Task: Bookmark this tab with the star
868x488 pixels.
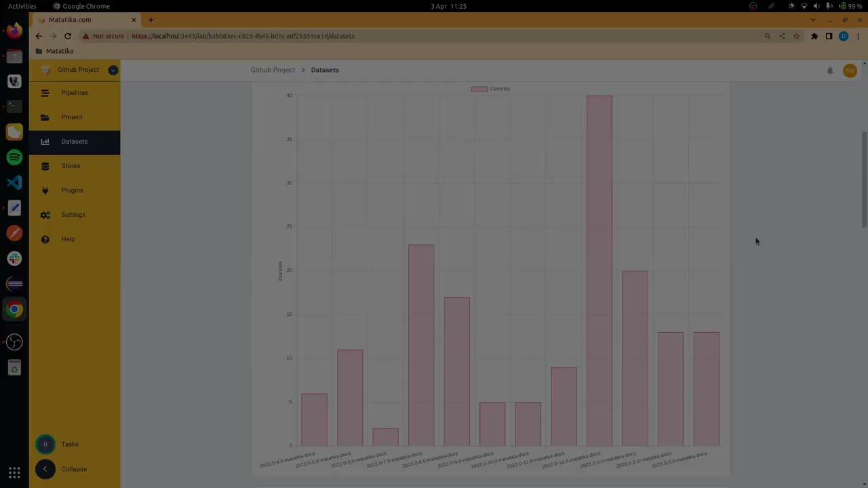Action: click(797, 36)
